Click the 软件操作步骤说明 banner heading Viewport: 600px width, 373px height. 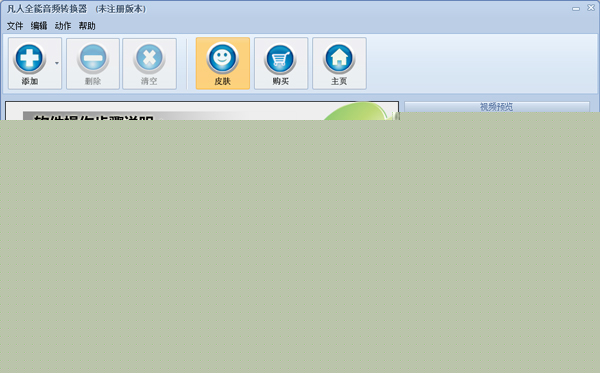94,117
